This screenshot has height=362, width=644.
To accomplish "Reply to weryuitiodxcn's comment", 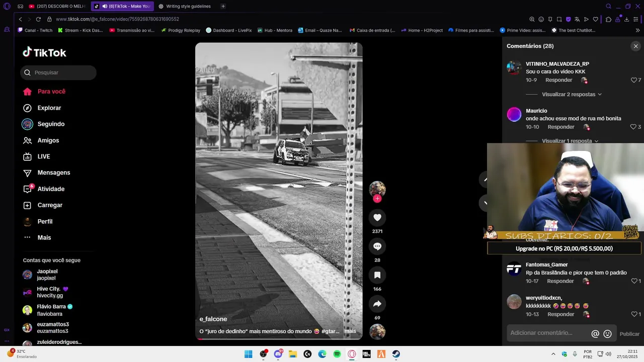I will [x=560, y=314].
